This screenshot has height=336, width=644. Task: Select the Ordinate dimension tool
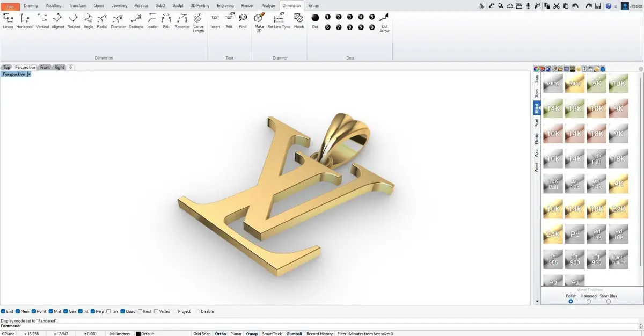pyautogui.click(x=136, y=21)
